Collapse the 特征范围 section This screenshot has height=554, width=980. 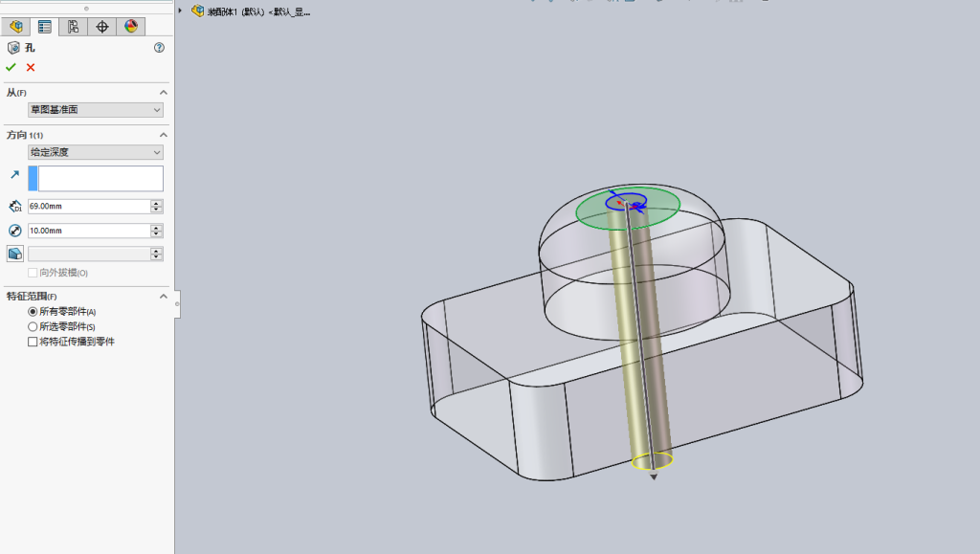pos(163,296)
